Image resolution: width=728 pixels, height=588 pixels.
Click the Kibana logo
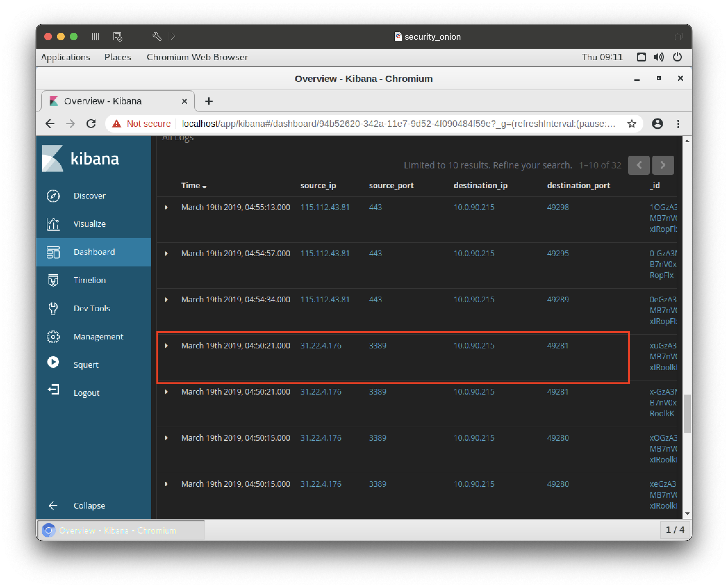click(x=81, y=158)
